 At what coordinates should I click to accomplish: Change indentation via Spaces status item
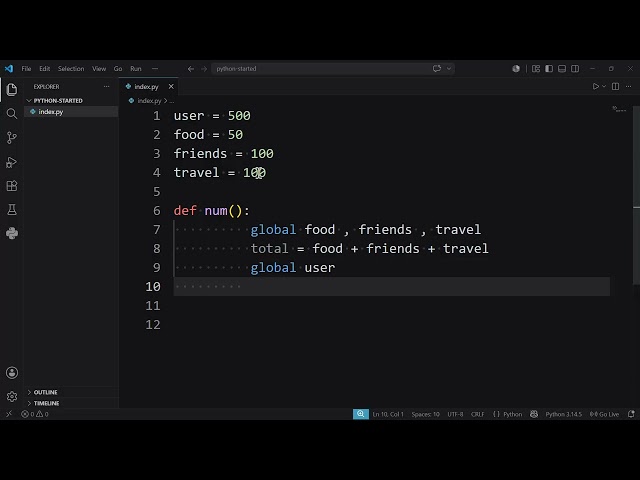click(425, 414)
